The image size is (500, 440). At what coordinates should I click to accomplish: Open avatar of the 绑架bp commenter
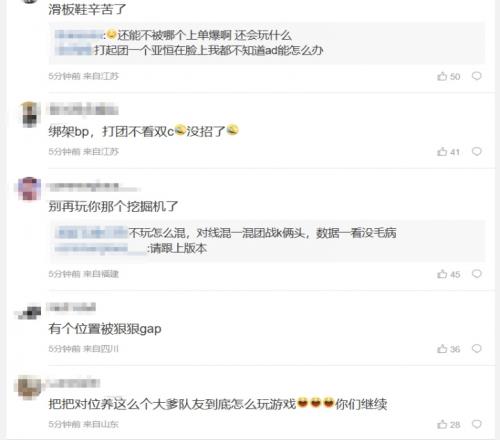pos(30,114)
